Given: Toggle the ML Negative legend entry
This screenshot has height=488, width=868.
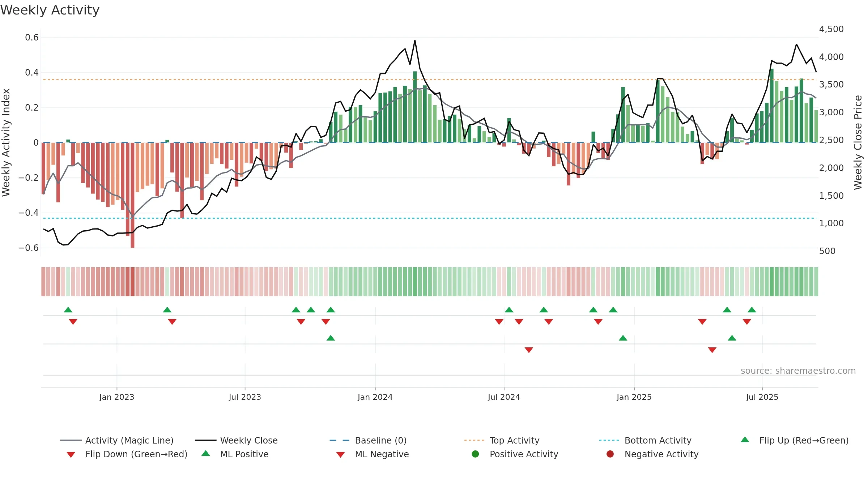Looking at the screenshot, I should coord(372,454).
